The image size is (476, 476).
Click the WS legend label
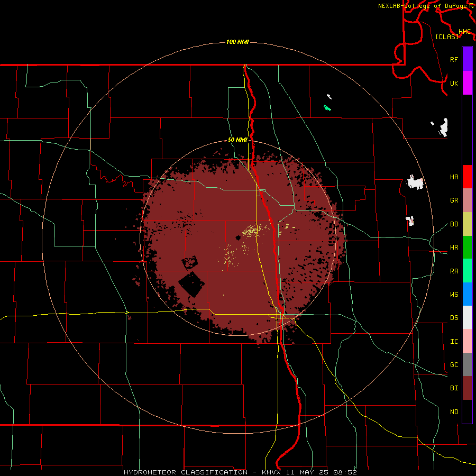(454, 294)
